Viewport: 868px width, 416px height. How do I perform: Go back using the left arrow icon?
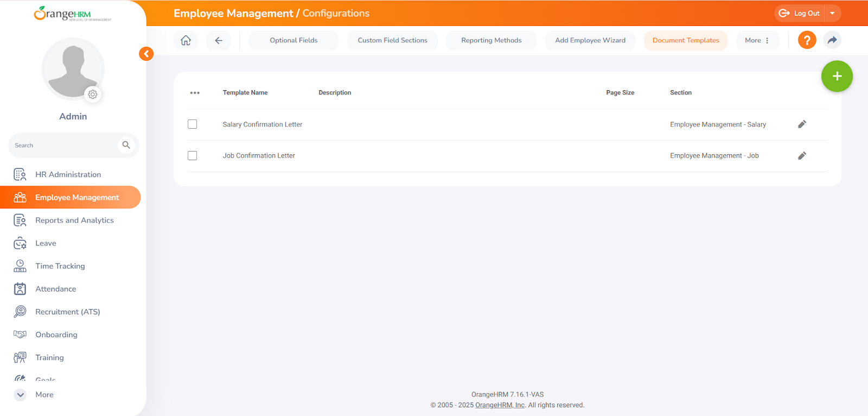click(x=219, y=40)
